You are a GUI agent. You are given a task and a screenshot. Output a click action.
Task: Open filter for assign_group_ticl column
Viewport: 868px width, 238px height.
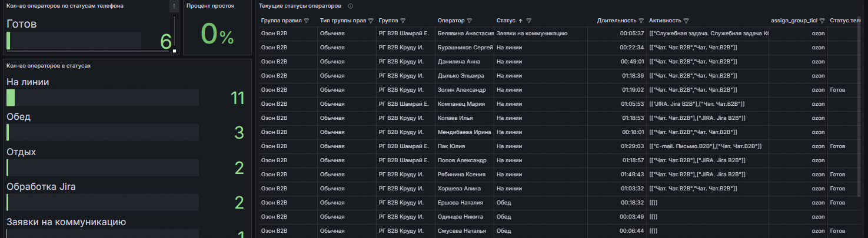[822, 21]
